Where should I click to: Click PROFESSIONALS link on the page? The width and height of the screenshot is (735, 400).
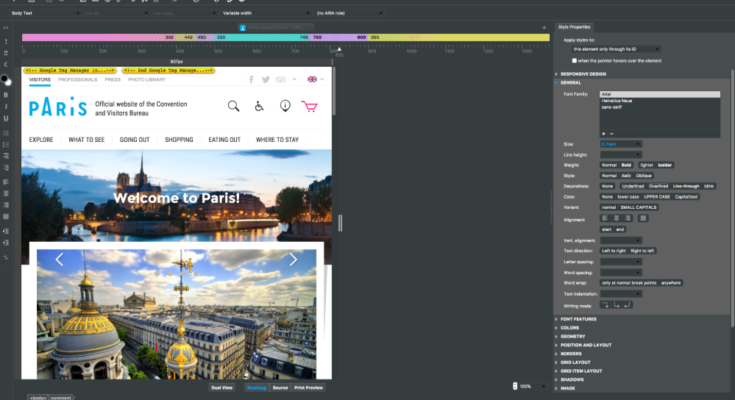(78, 80)
